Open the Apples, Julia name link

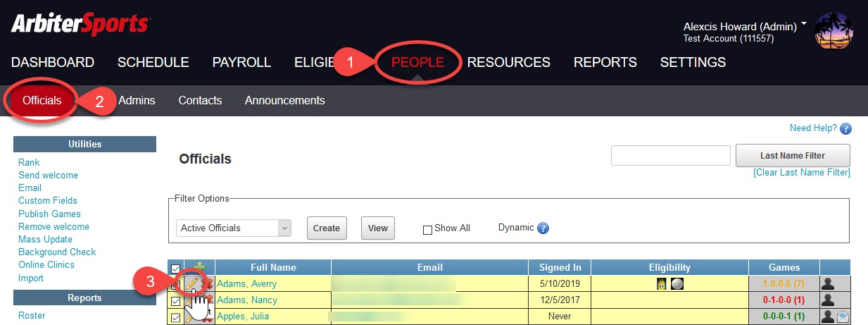point(243,317)
